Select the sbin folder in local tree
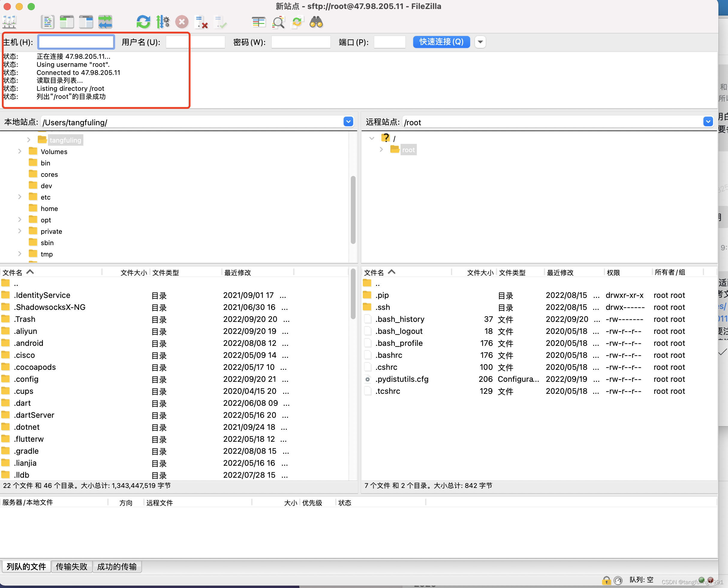 (x=47, y=242)
